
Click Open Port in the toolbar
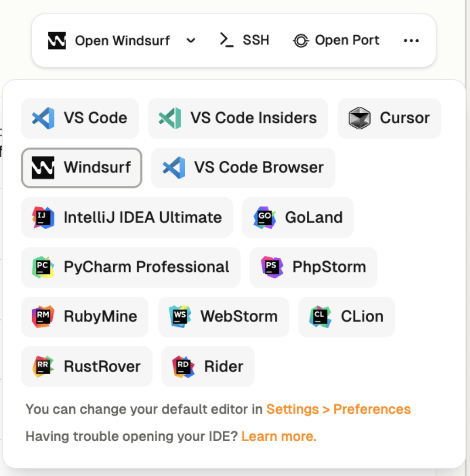336,41
